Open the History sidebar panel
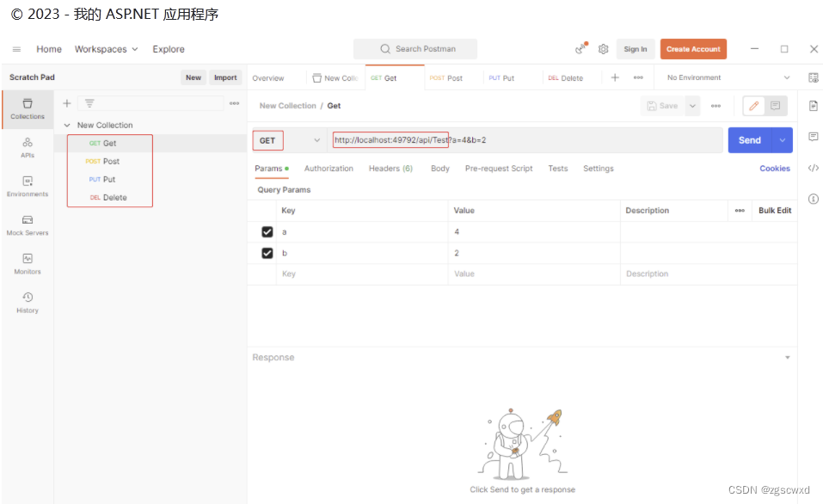The image size is (823, 504). point(28,303)
